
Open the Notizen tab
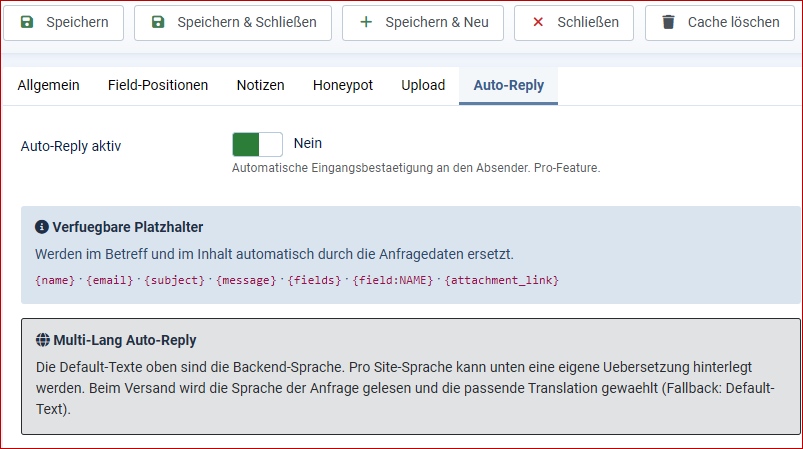pos(260,85)
